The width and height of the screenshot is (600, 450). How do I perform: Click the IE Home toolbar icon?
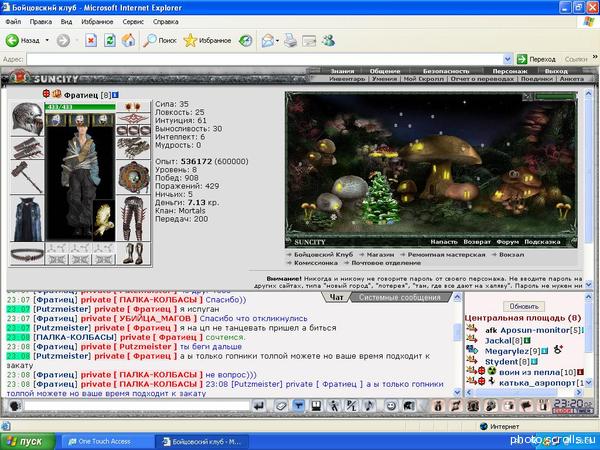click(x=128, y=41)
